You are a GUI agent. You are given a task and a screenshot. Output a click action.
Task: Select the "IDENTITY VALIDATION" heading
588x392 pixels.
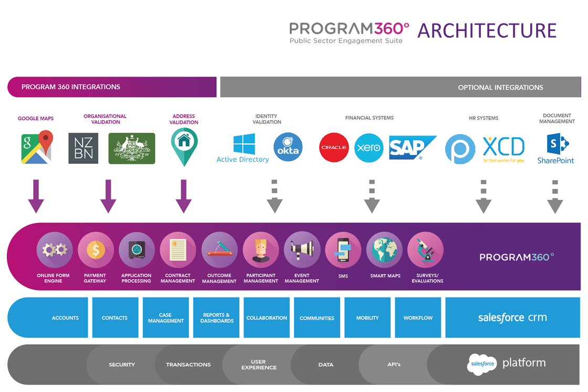pos(267,119)
